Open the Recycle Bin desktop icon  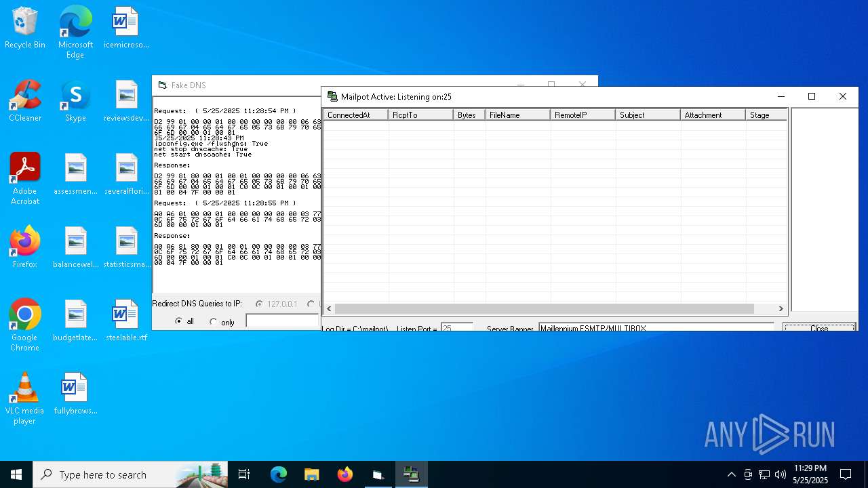click(25, 28)
